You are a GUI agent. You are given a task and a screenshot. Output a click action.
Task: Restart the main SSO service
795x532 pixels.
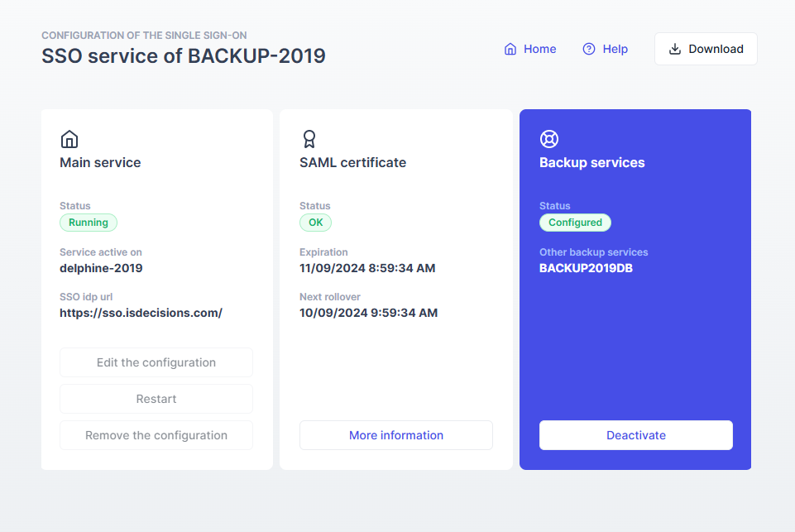point(156,399)
